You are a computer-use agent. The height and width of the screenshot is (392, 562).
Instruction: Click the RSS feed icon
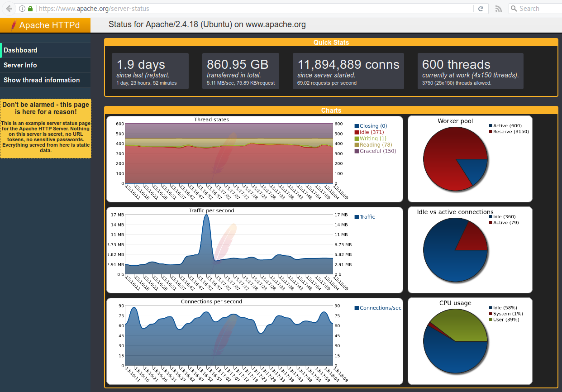(498, 9)
